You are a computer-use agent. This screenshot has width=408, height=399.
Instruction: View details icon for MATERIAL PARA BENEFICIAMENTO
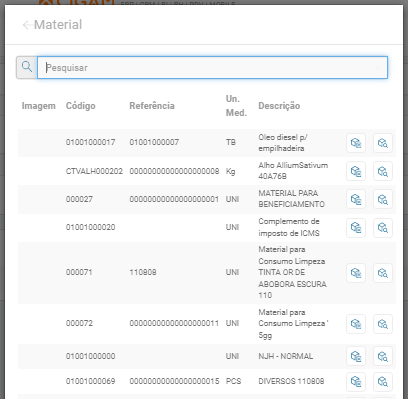click(x=383, y=199)
